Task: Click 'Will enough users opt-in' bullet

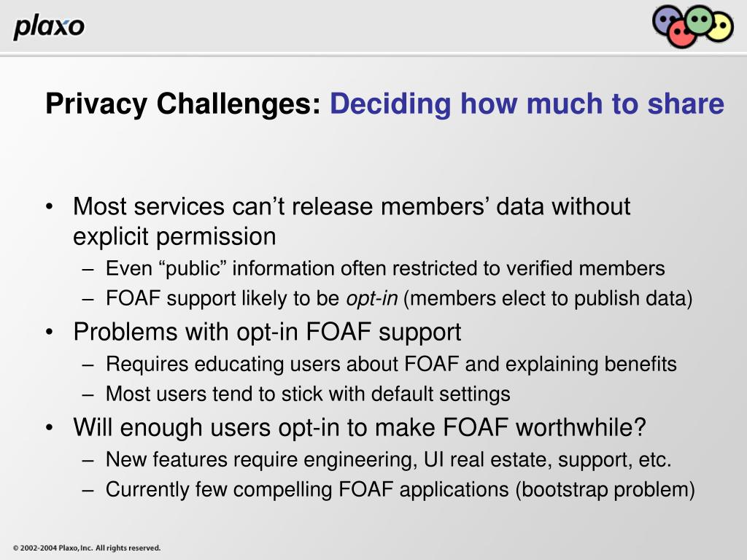Action: [x=359, y=427]
